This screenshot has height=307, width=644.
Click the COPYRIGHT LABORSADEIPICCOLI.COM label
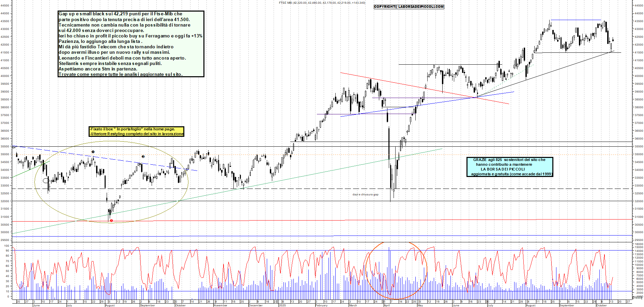409,6
